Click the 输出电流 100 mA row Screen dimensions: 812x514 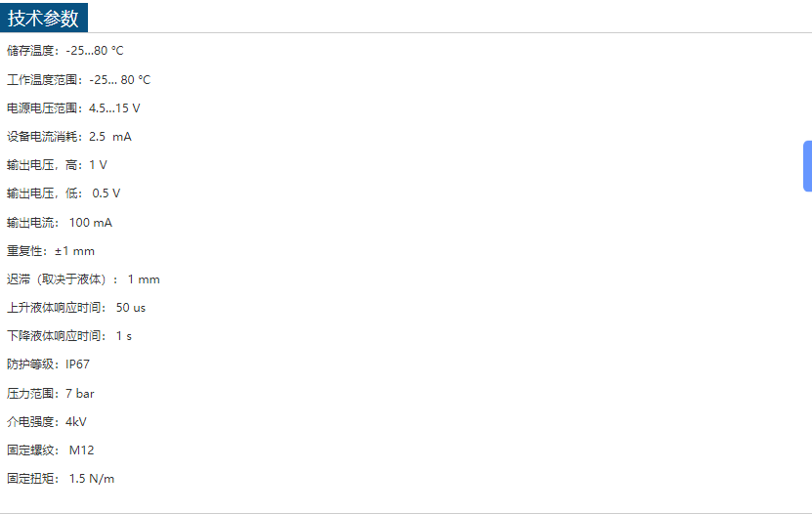point(59,222)
